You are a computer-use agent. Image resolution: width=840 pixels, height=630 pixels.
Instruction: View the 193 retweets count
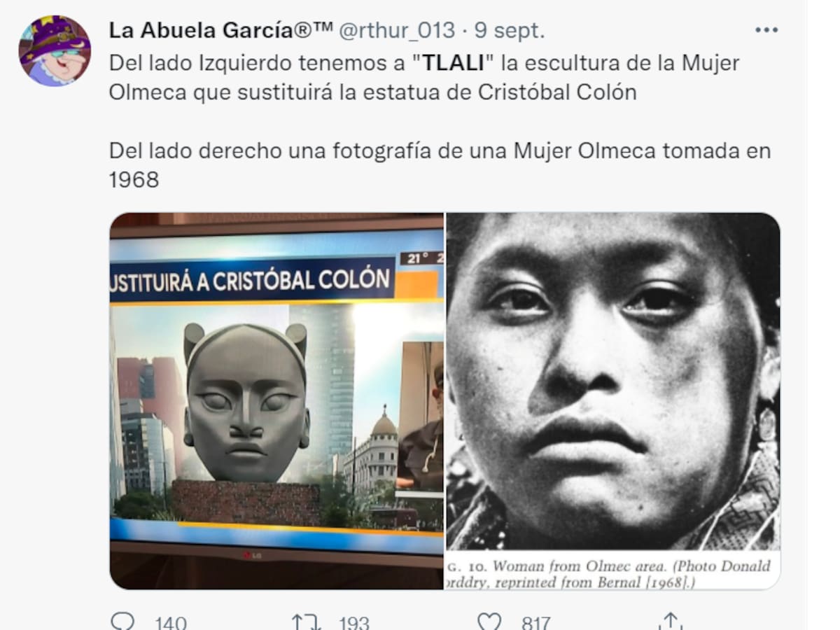coord(353,623)
